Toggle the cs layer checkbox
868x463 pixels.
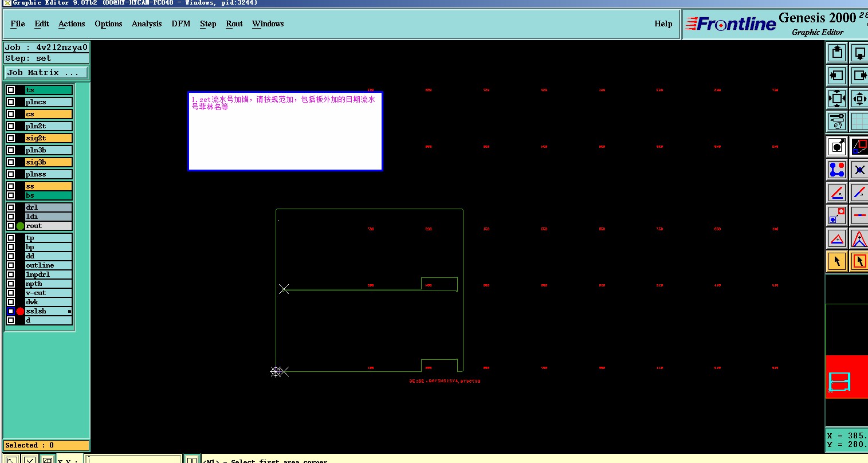pos(11,114)
